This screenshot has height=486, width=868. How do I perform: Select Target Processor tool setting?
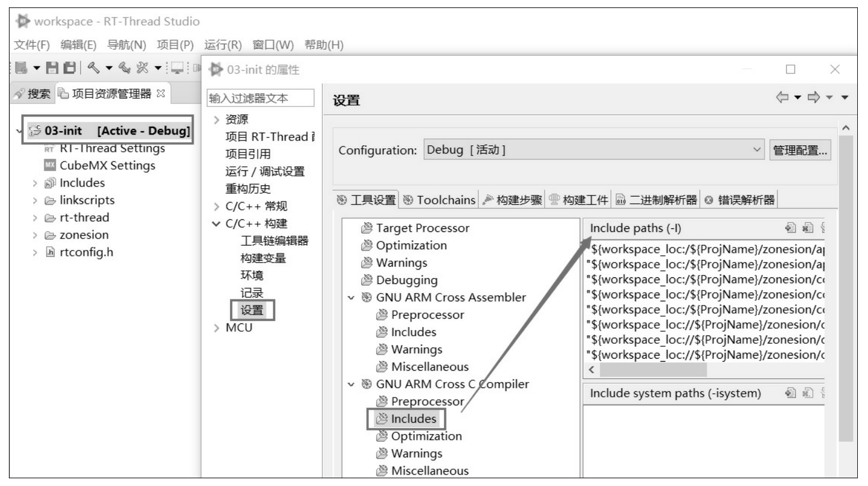(x=415, y=228)
